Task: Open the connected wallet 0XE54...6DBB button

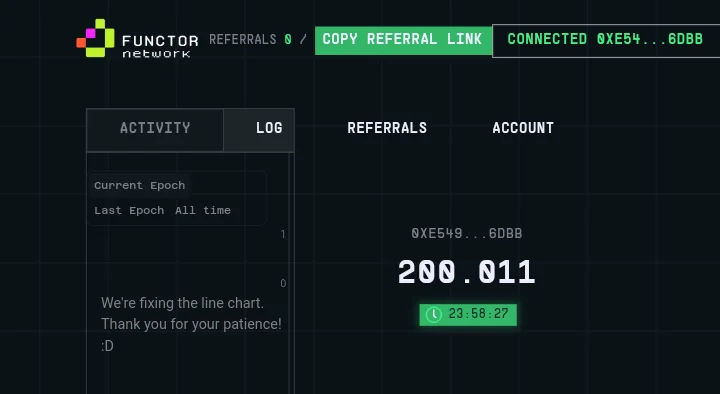Action: tap(606, 40)
